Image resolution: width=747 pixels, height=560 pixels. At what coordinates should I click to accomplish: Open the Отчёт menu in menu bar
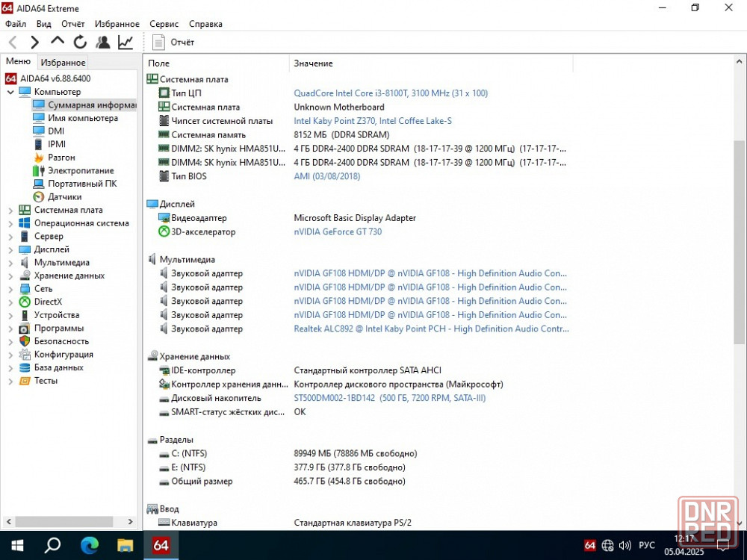(x=73, y=24)
